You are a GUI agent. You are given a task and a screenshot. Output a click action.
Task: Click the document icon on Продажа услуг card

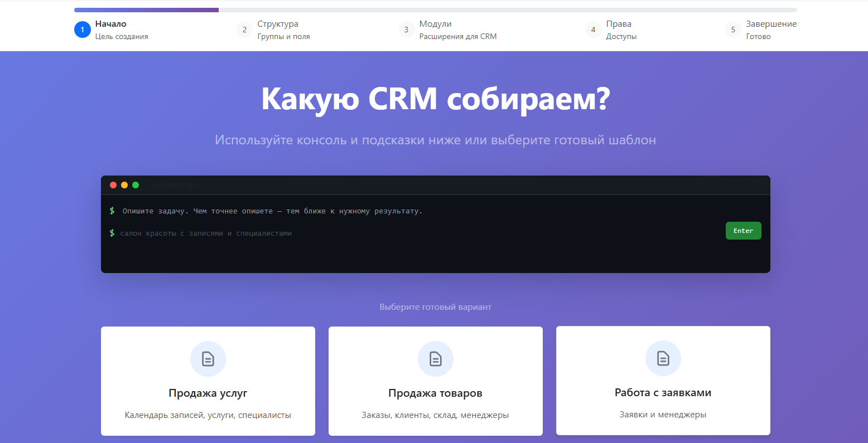(x=208, y=359)
